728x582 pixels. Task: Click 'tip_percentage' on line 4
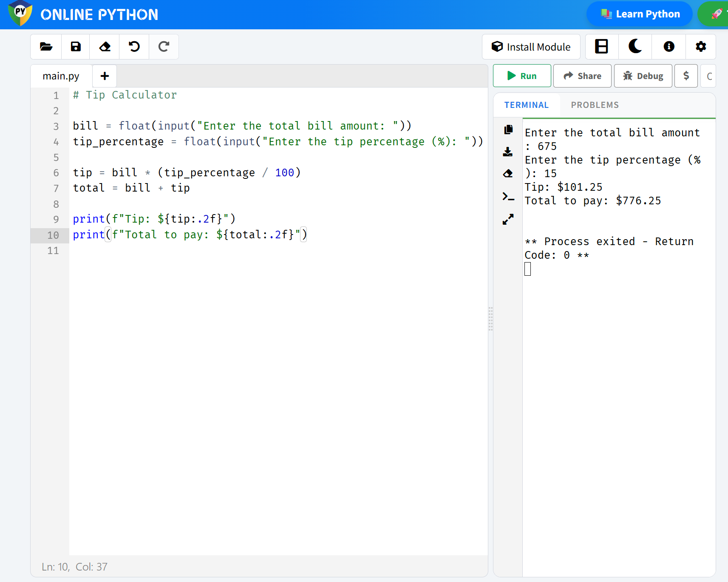point(118,141)
